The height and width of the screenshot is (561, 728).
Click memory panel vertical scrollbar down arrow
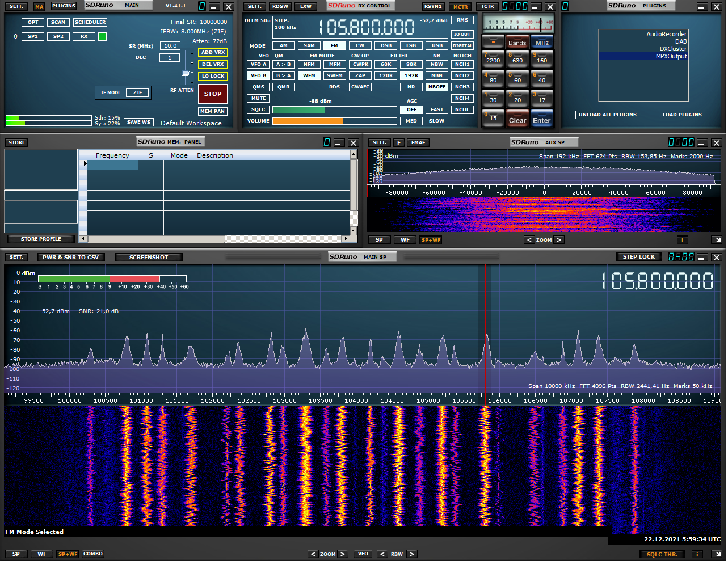pos(354,231)
